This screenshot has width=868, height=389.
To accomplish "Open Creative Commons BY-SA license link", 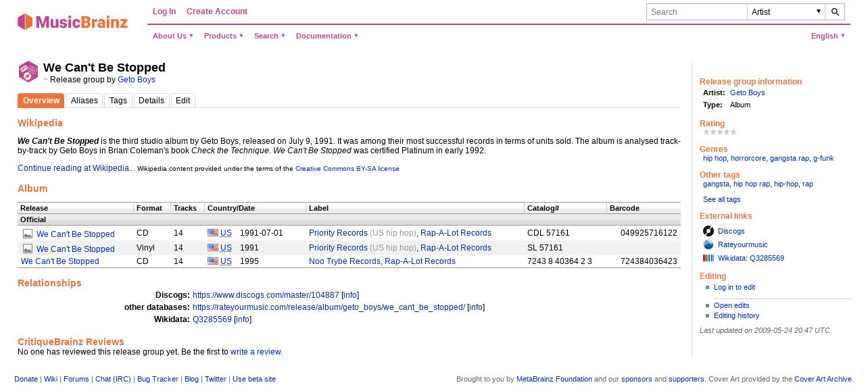I will click(x=347, y=168).
